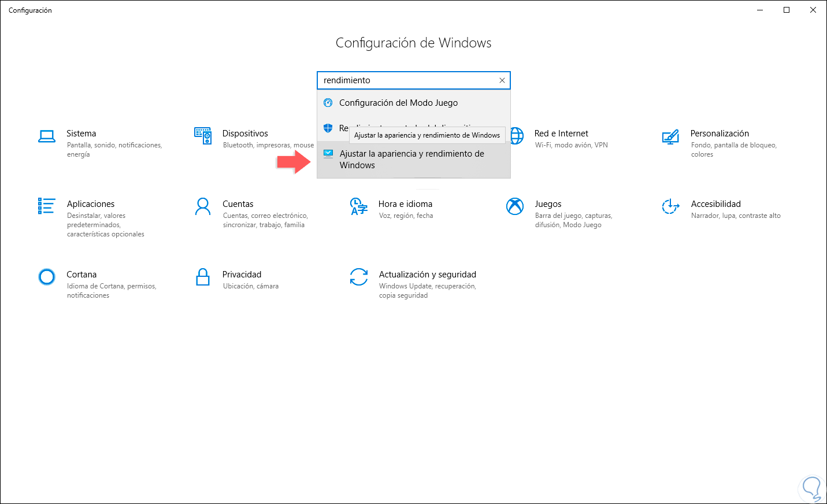Click 'Ubicación, cámara' description
827x504 pixels.
(x=251, y=286)
